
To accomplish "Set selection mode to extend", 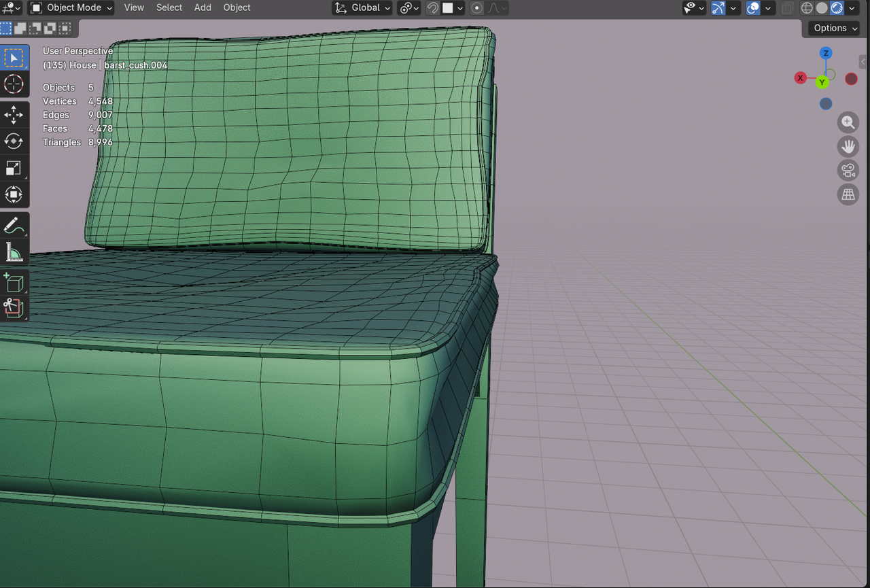I will 20,29.
